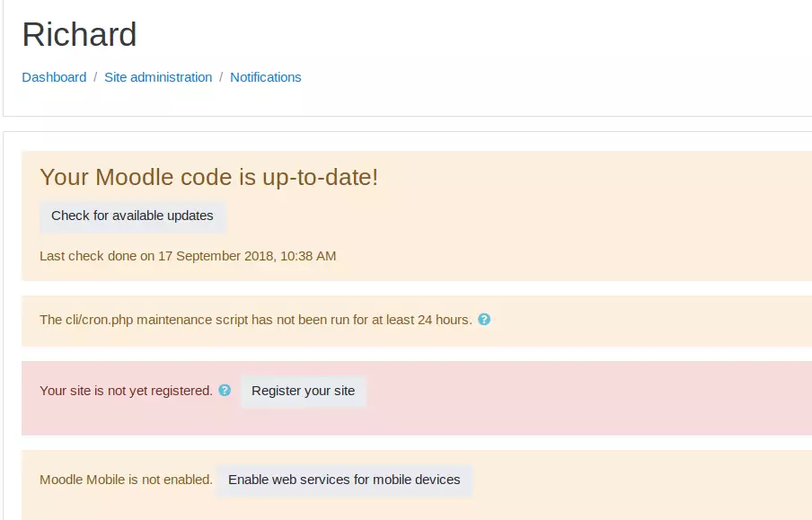Image resolution: width=812 pixels, height=520 pixels.
Task: Open help icon beside cron maintenance warning
Action: pyautogui.click(x=484, y=320)
